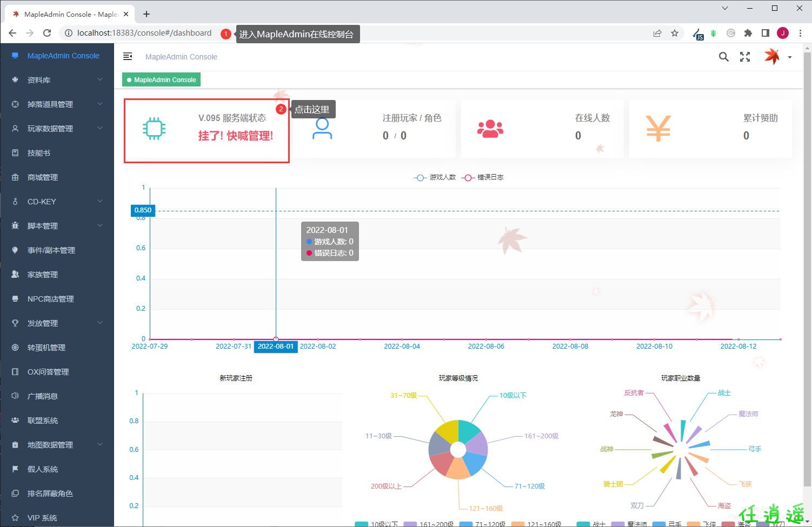Click the VIP 系统 star icon
Image resolution: width=812 pixels, height=527 pixels.
point(15,518)
